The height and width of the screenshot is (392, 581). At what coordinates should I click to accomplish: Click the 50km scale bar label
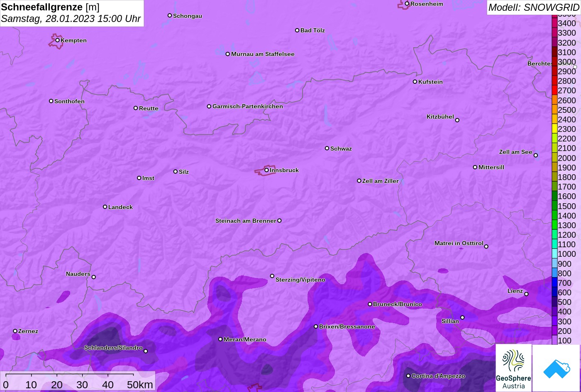pyautogui.click(x=140, y=385)
